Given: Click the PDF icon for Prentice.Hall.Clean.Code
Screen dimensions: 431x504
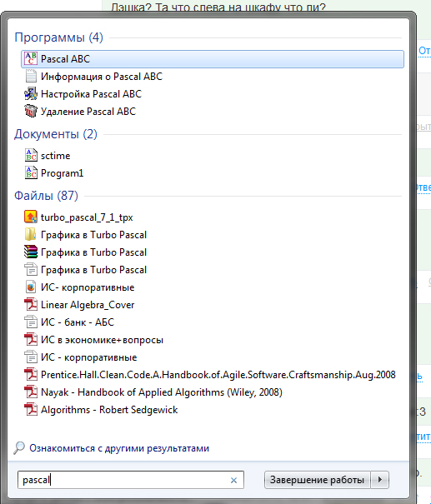Looking at the screenshot, I should 31,375.
